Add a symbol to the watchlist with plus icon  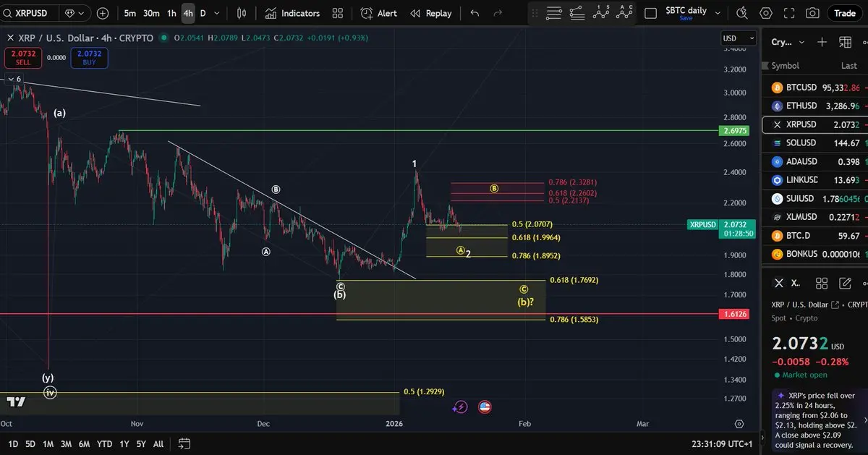pos(822,42)
